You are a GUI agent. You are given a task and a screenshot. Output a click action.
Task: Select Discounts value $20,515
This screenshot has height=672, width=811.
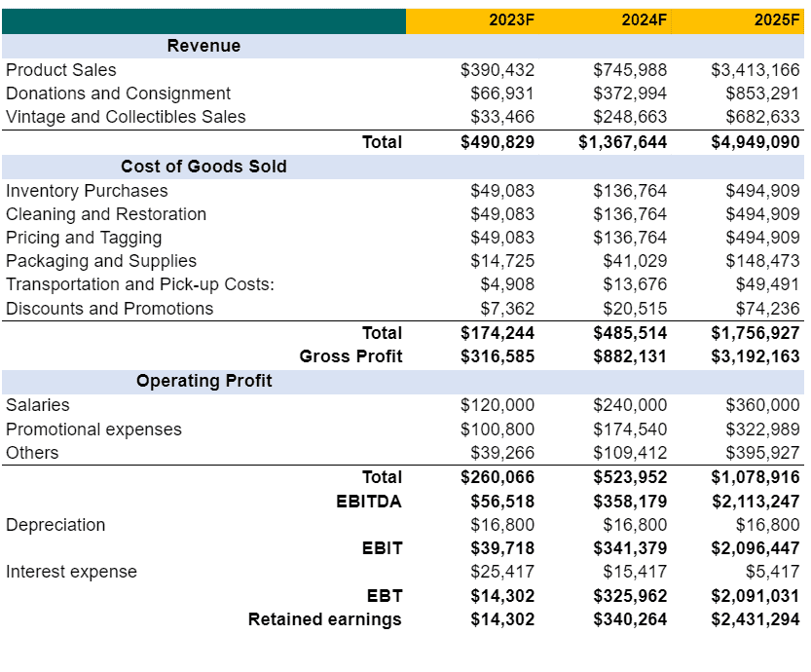[x=635, y=309]
